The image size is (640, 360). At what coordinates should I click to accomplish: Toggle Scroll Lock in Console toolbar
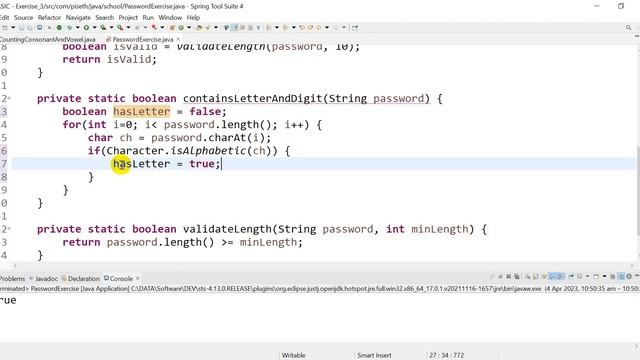pos(536,277)
